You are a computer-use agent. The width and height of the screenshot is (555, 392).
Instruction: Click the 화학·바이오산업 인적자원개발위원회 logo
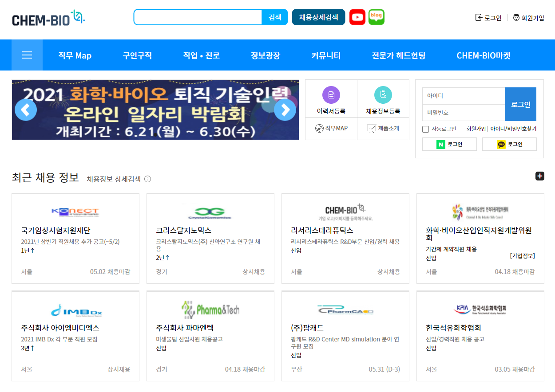pyautogui.click(x=480, y=212)
